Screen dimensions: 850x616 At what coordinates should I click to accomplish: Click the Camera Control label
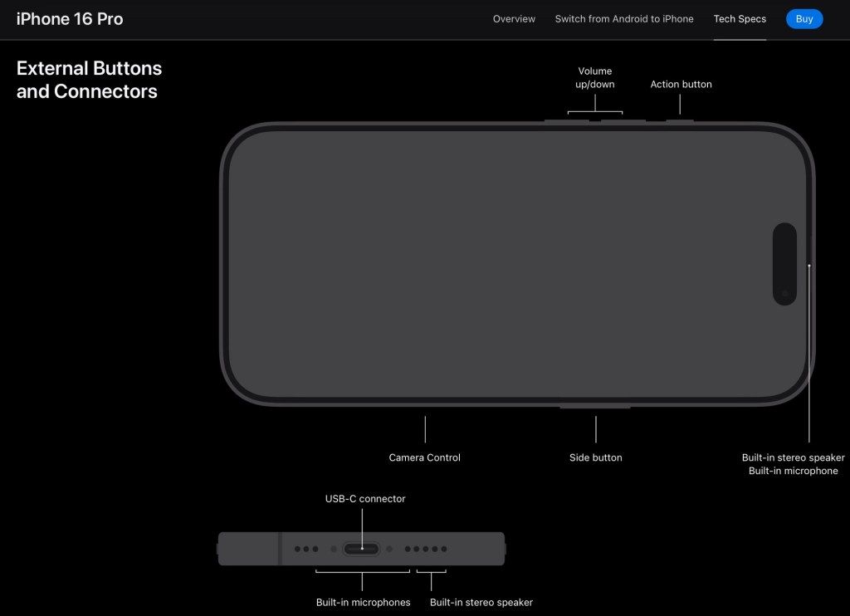click(424, 457)
